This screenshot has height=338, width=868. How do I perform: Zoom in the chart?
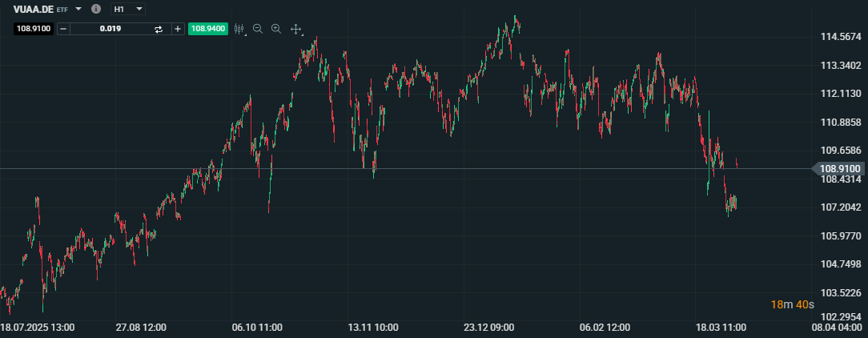coord(276,29)
